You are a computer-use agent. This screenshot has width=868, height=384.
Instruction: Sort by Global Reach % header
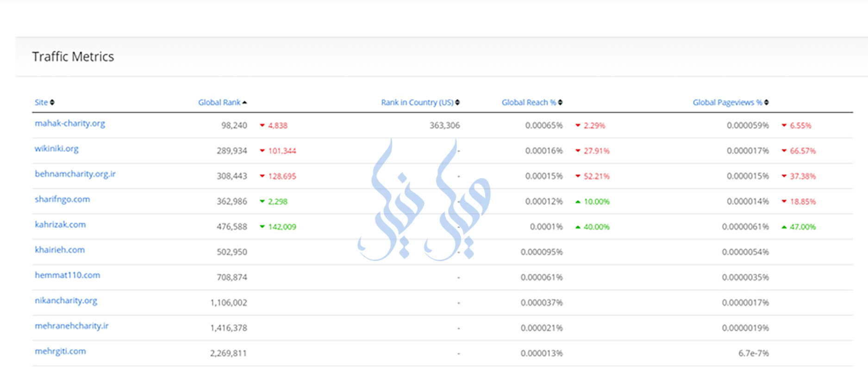point(528,102)
